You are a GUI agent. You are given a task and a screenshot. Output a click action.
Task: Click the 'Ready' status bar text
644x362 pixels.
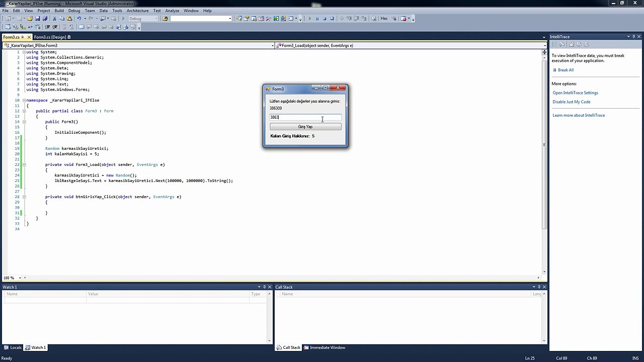[x=7, y=358]
